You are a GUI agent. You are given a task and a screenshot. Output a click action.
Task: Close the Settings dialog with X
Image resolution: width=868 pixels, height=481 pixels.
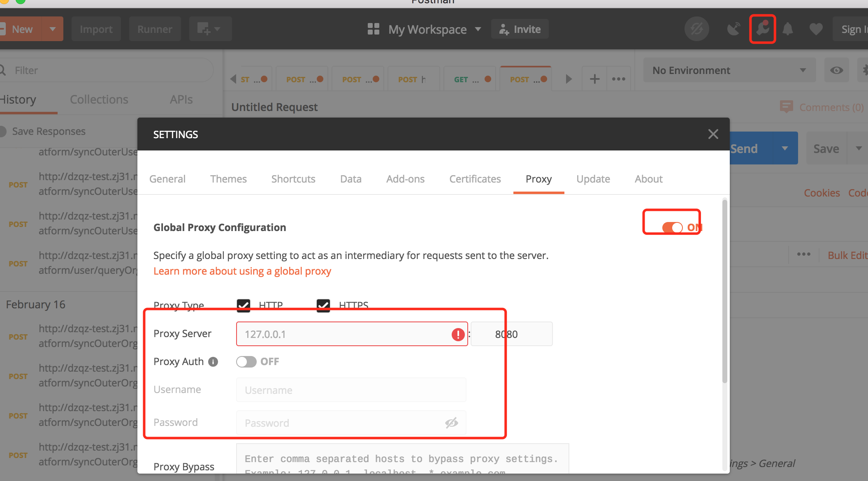(x=713, y=134)
